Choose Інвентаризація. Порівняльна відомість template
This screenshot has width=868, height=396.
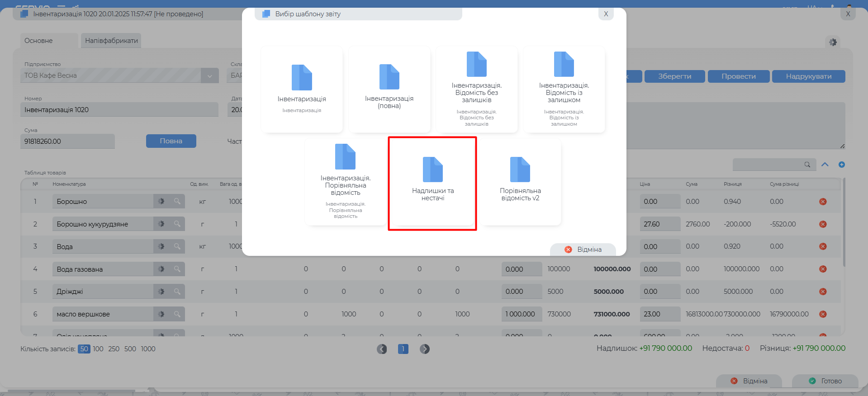(346, 181)
